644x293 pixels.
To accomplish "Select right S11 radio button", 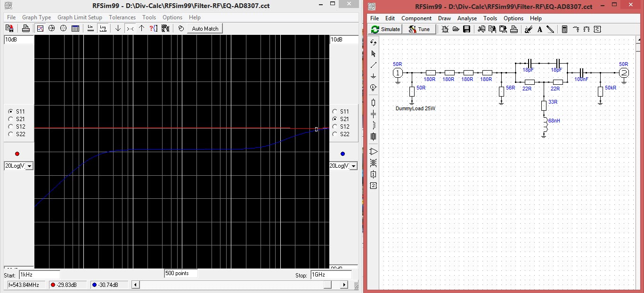I will click(335, 112).
